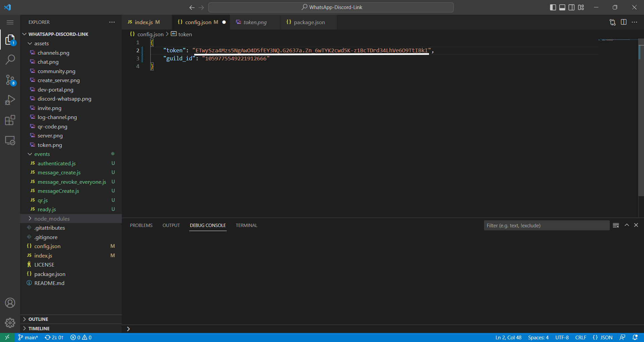644x342 pixels.
Task: Synchronize changes 2 down 0 up
Action: 54,337
